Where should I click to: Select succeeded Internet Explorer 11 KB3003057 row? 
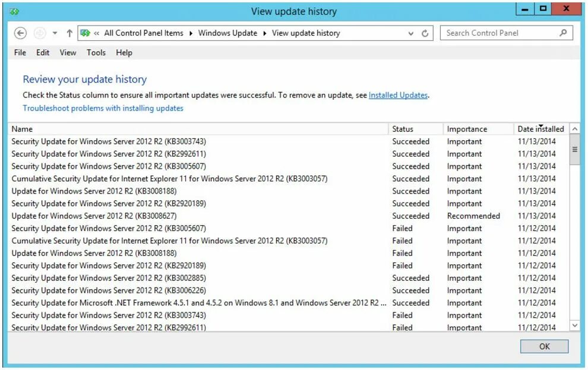point(288,178)
